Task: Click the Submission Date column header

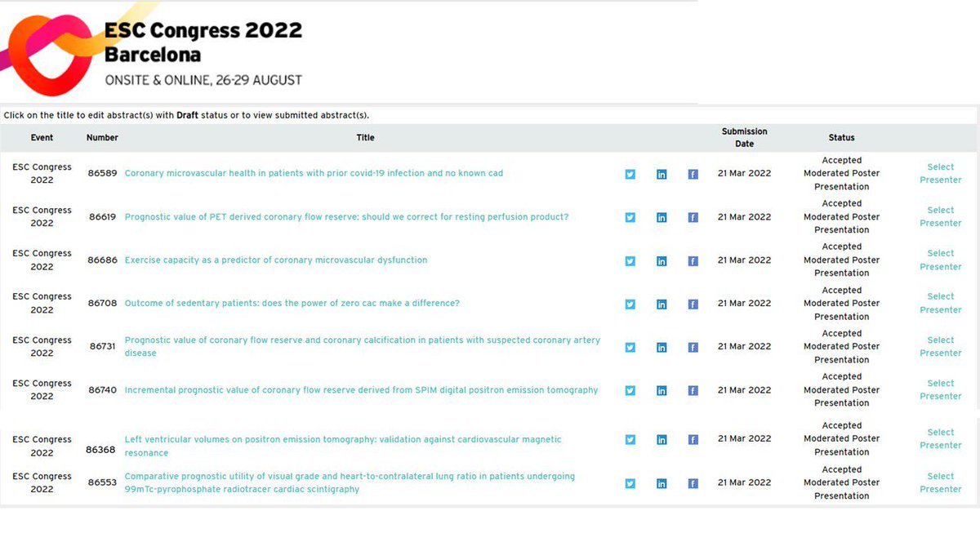Action: pos(744,138)
